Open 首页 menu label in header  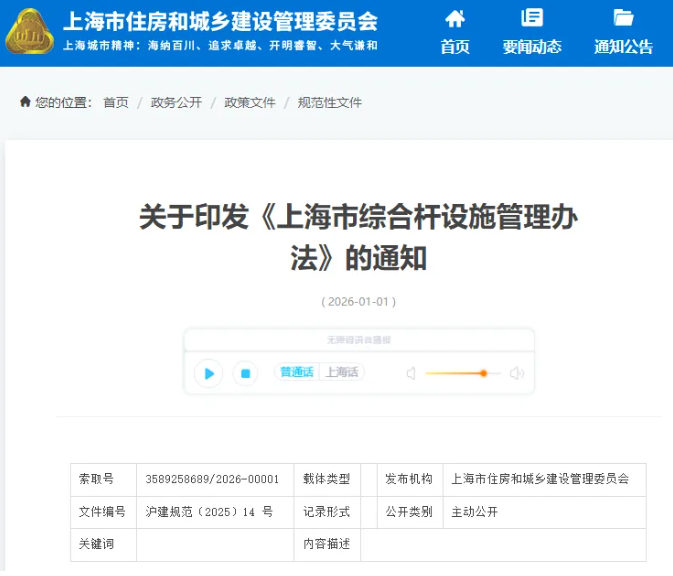tap(455, 47)
